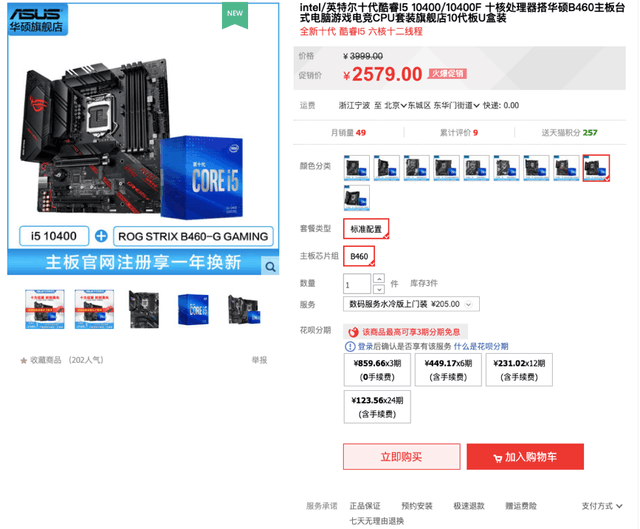
Task: Click the 火爆促销 promotion tag
Action: click(447, 73)
